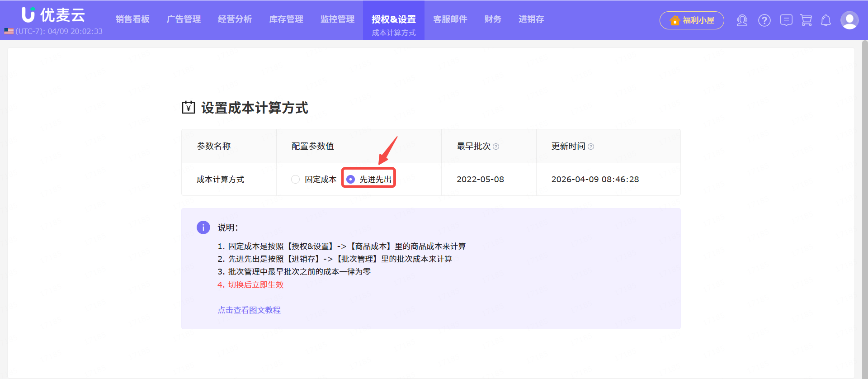Open the 销售看板 menu
The width and height of the screenshot is (868, 379).
(x=132, y=19)
